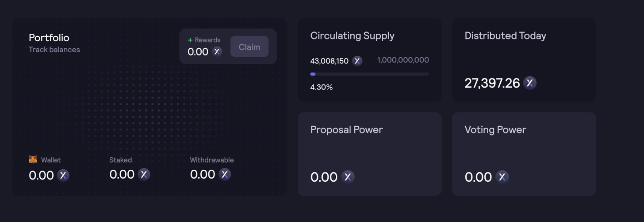Click the Circulating Supply progress bar
Image resolution: width=644 pixels, height=222 pixels.
370,74
